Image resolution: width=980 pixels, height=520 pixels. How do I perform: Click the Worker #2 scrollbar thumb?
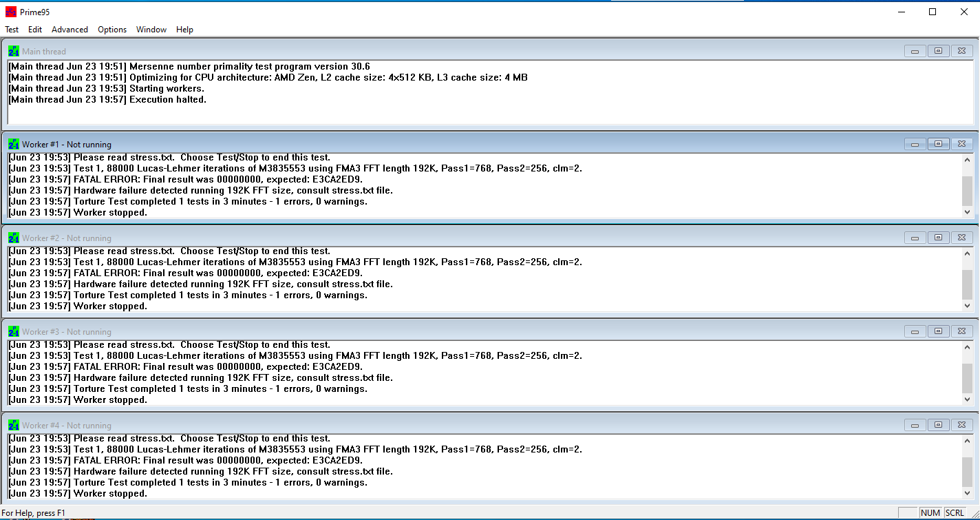point(968,284)
